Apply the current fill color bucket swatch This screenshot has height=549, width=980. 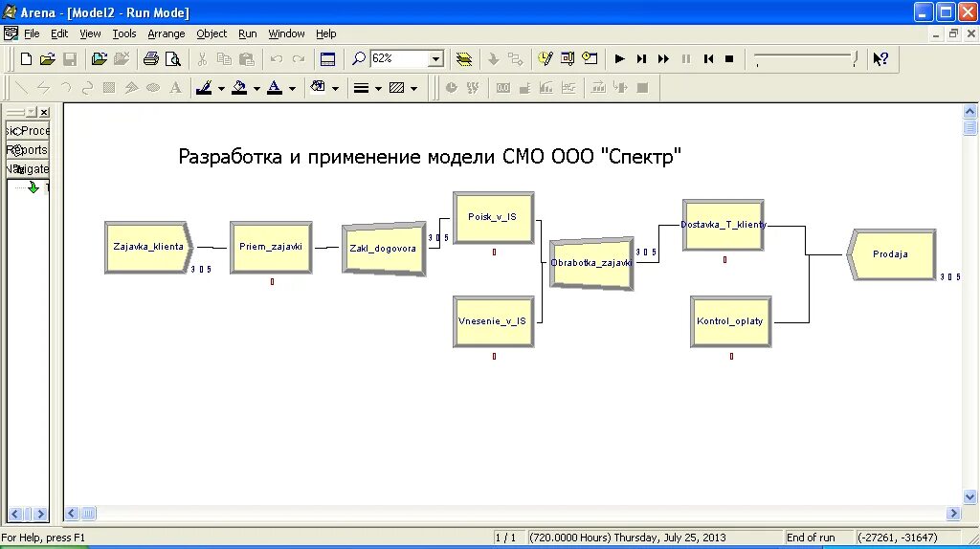coord(239,88)
